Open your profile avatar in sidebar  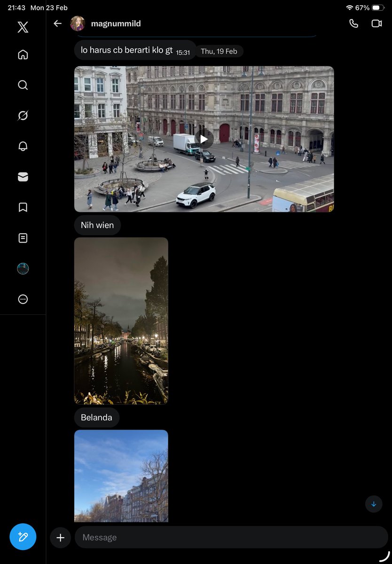tap(23, 268)
